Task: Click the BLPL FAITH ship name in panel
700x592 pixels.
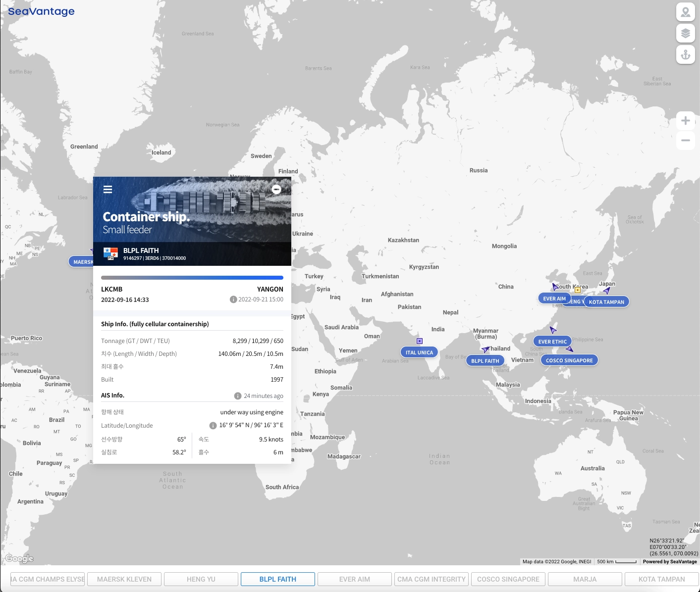Action: (x=141, y=250)
